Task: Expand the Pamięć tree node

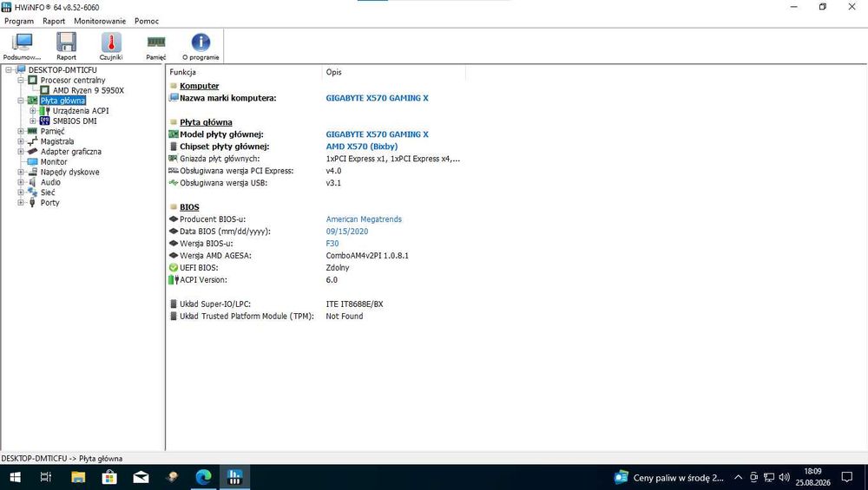Action: tap(21, 131)
